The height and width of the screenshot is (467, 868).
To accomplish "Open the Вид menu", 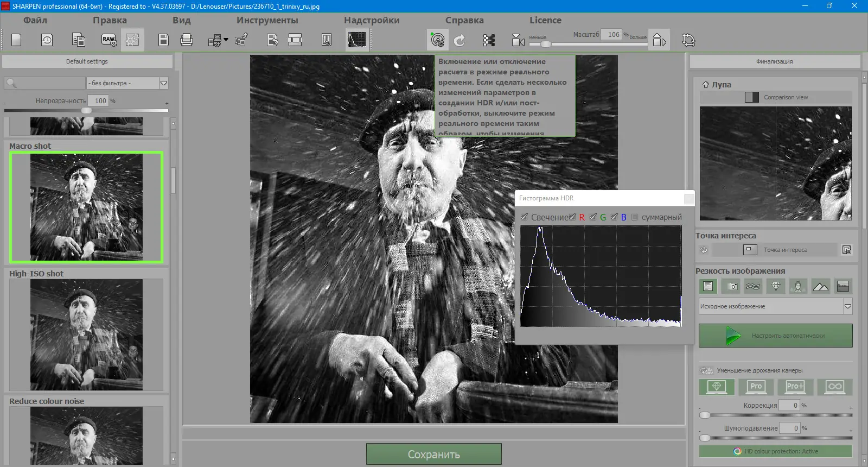I will [182, 20].
